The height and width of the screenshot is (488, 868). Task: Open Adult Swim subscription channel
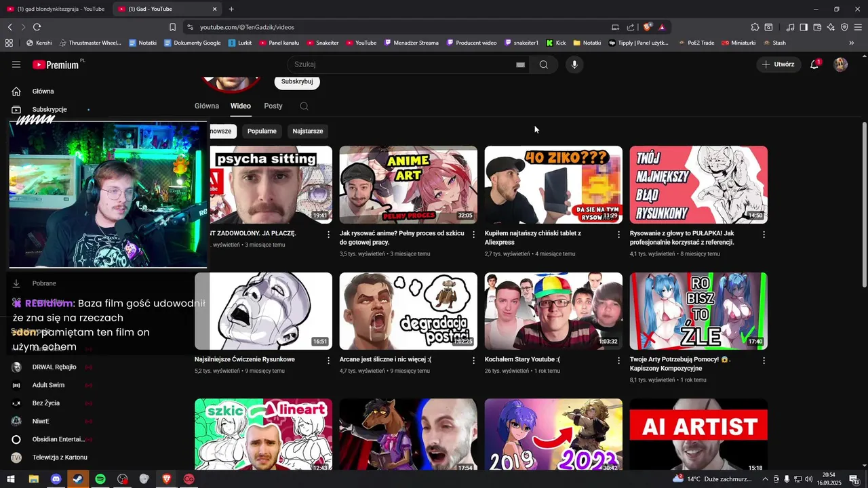(x=48, y=385)
